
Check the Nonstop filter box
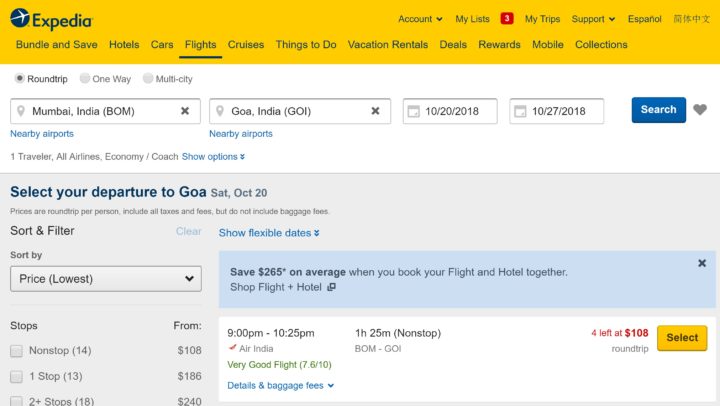(17, 351)
